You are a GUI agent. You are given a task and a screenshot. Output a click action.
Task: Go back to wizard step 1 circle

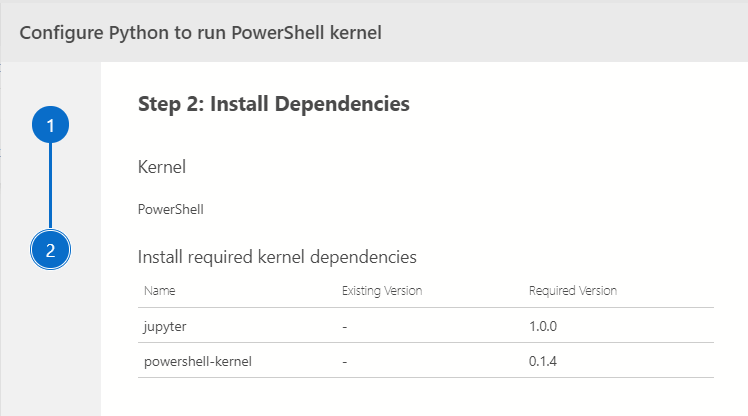click(x=51, y=125)
